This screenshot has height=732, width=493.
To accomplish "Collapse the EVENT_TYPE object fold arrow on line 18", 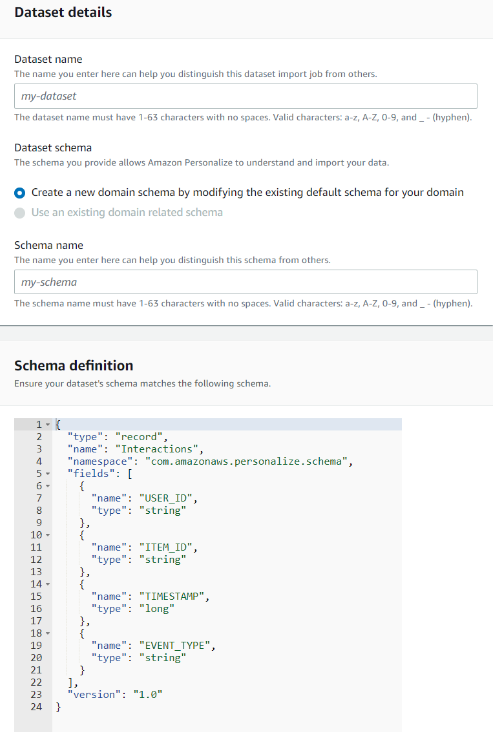I will tap(48, 633).
